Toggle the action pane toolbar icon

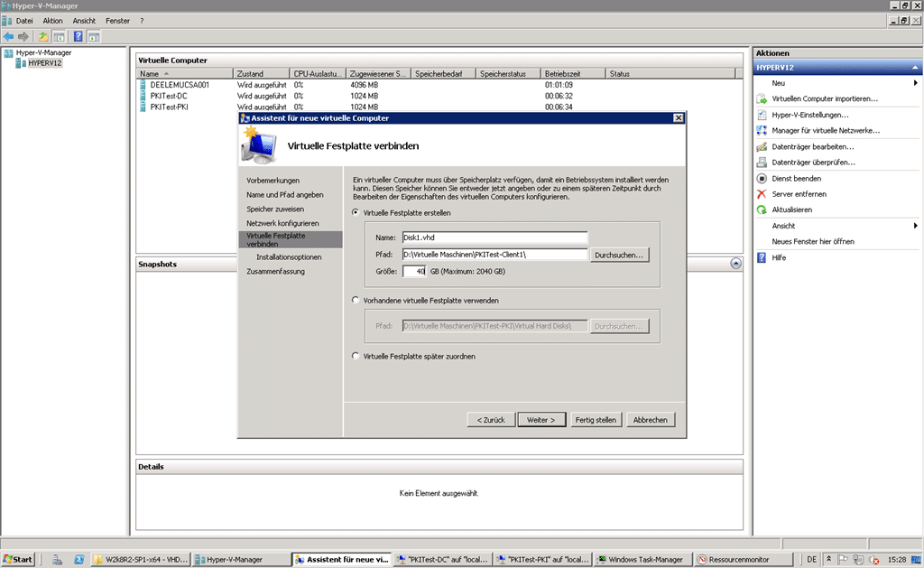[94, 36]
